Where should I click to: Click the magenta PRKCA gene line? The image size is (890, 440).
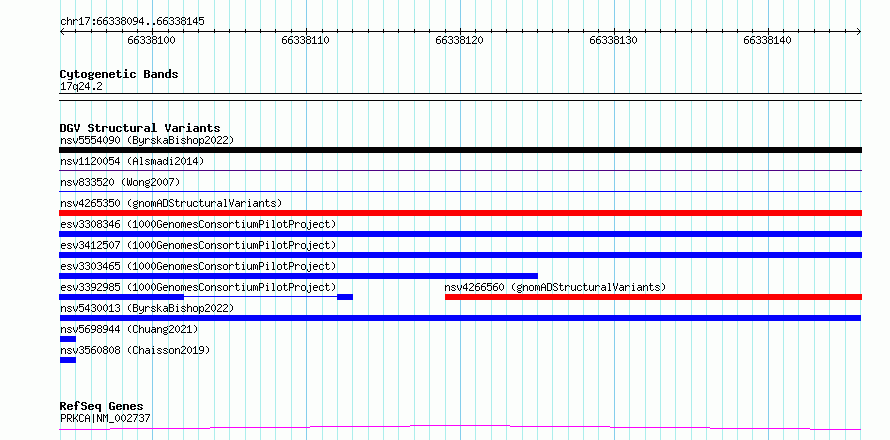click(460, 427)
